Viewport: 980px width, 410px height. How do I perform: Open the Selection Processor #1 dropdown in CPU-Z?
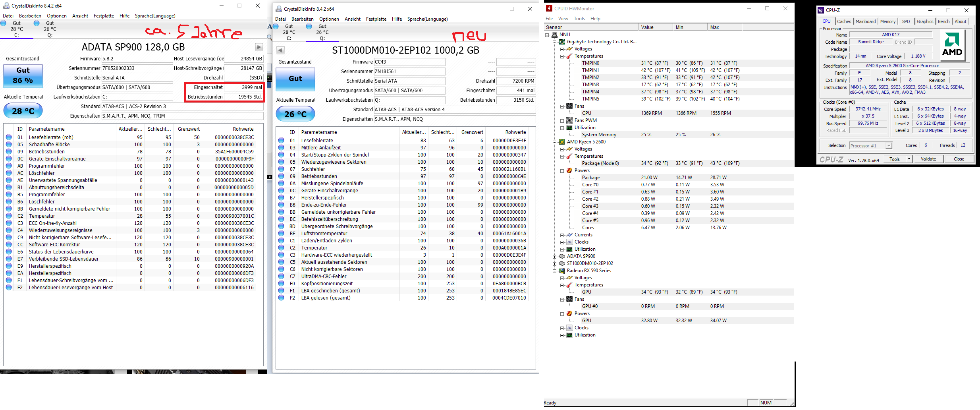[x=889, y=146]
